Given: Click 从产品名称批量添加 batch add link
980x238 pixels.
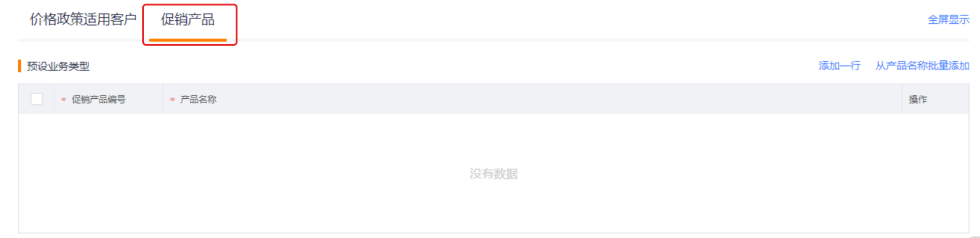Looking at the screenshot, I should pyautogui.click(x=922, y=66).
